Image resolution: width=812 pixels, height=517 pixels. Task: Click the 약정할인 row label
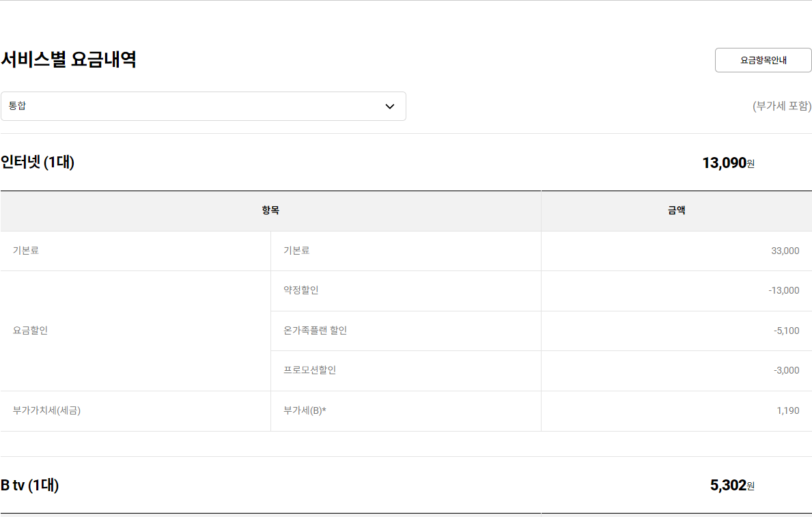pos(301,290)
